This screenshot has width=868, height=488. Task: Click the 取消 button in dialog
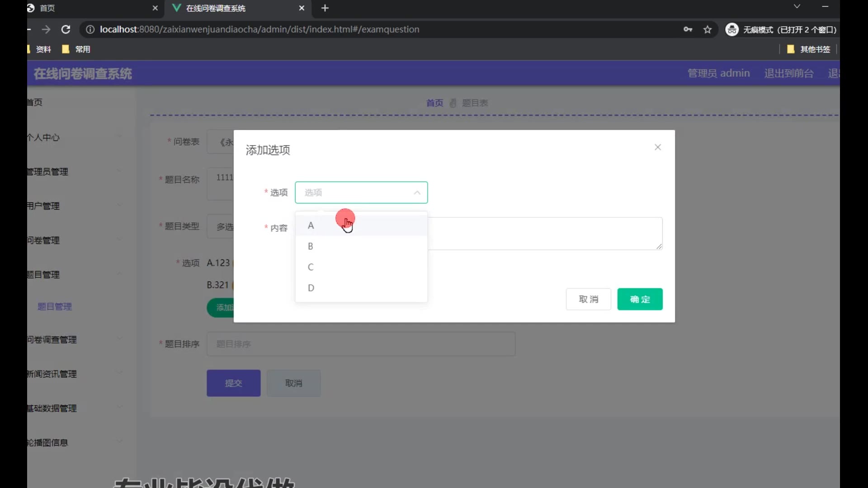coord(588,299)
